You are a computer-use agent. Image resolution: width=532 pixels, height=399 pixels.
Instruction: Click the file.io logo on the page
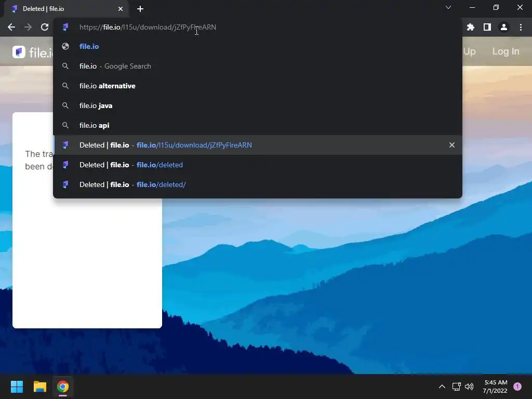pos(33,52)
